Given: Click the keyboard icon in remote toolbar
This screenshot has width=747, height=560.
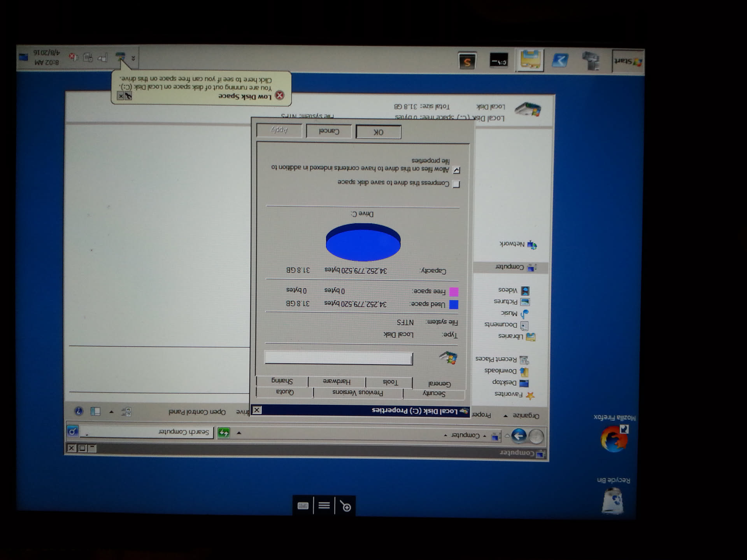Looking at the screenshot, I should coord(303,505).
